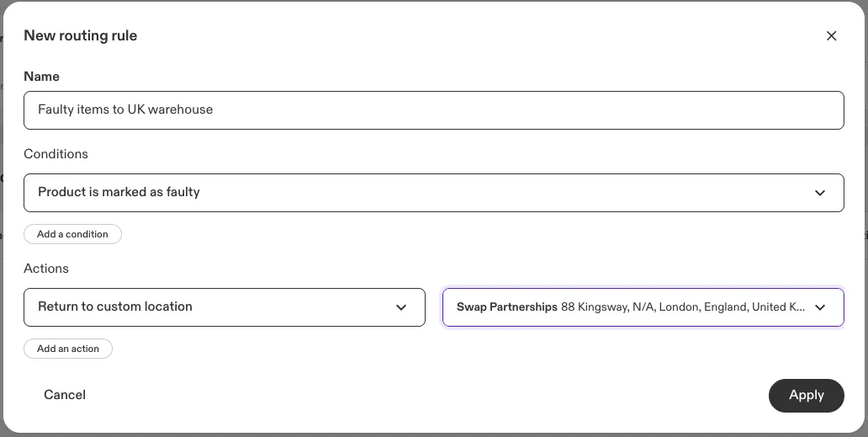Open the 'Product is marked as faulty' condition dropdown
Viewport: 868px width, 437px height.
pyautogui.click(x=433, y=193)
